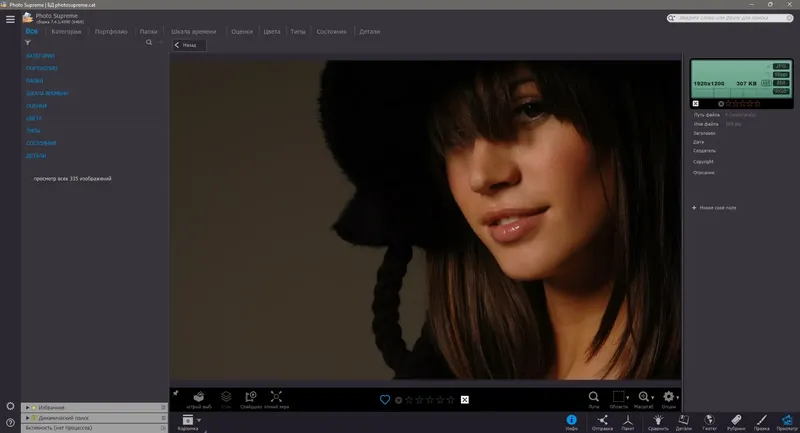Enter full screen mode
The width and height of the screenshot is (800, 433).
point(276,399)
